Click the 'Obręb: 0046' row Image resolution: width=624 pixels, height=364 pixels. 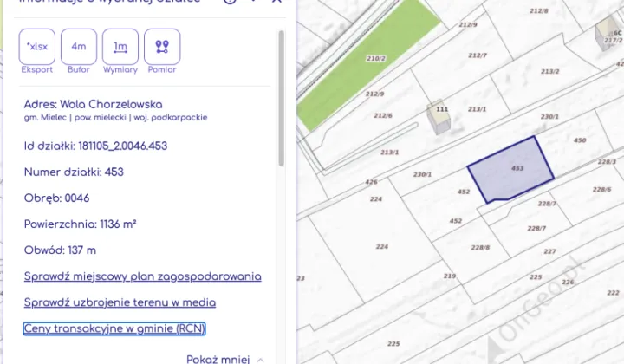tap(57, 198)
